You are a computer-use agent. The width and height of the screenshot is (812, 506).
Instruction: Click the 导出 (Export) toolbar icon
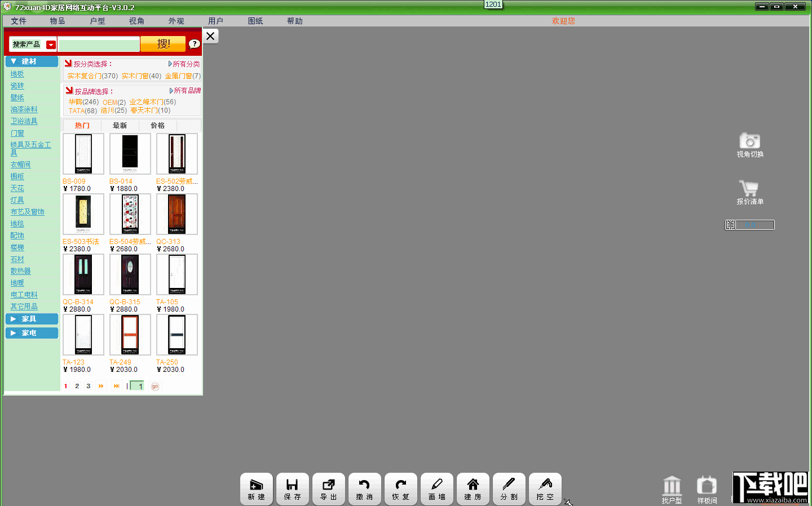pos(329,489)
